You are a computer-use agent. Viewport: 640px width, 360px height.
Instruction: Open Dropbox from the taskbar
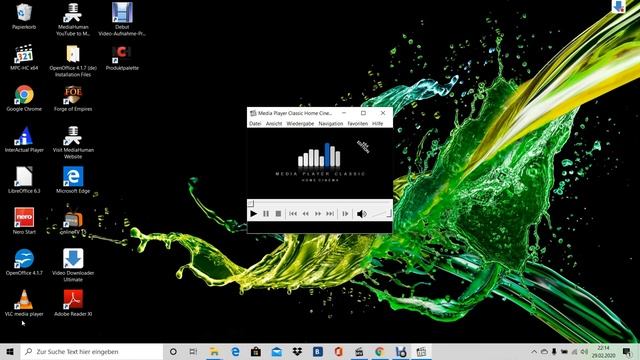click(x=297, y=351)
